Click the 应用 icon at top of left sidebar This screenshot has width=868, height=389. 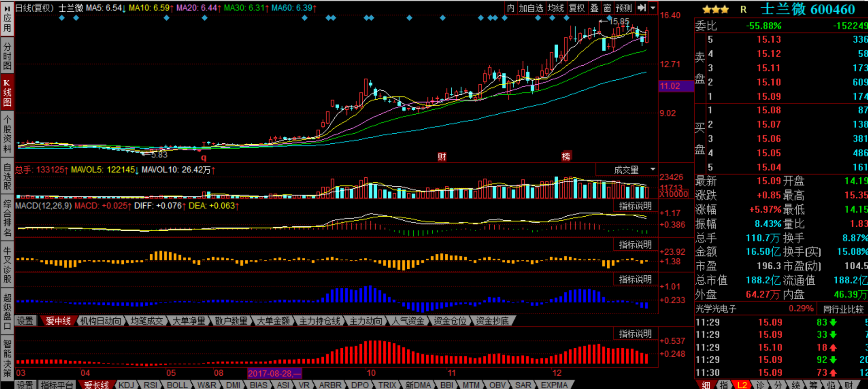7,18
